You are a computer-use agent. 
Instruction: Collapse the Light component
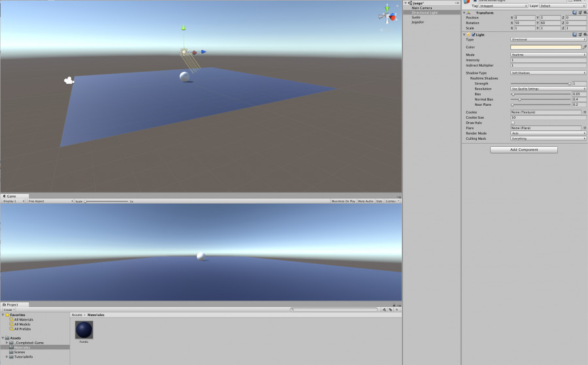[465, 35]
